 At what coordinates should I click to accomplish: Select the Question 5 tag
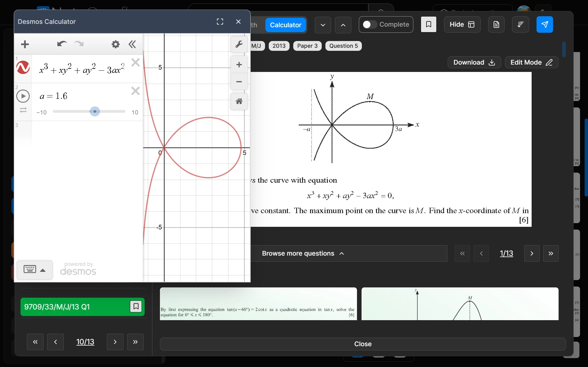coord(343,46)
